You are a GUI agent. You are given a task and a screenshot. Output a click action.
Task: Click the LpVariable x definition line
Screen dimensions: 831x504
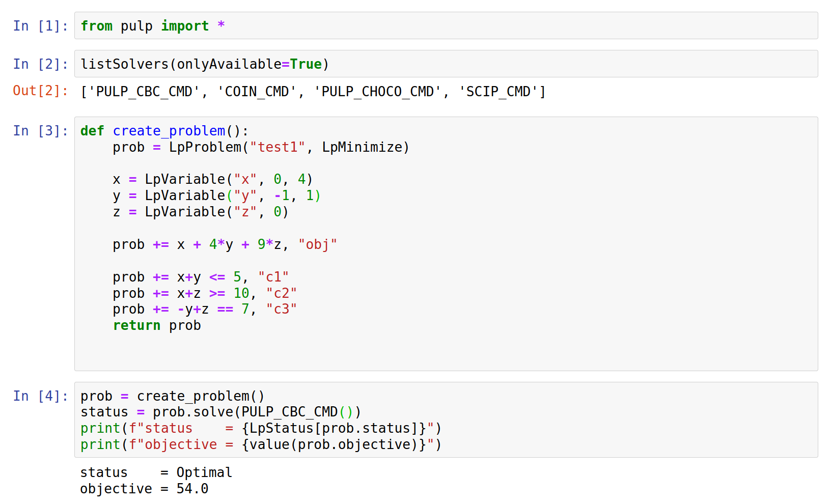click(212, 179)
